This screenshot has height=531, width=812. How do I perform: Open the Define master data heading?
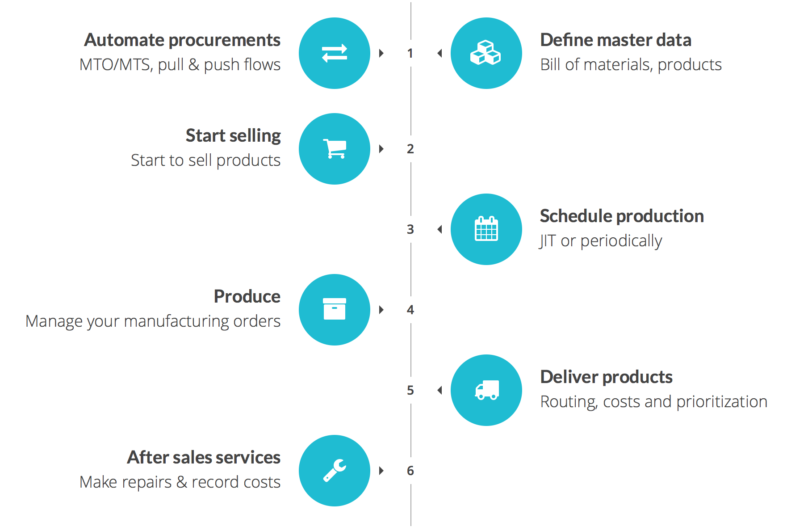pyautogui.click(x=616, y=40)
